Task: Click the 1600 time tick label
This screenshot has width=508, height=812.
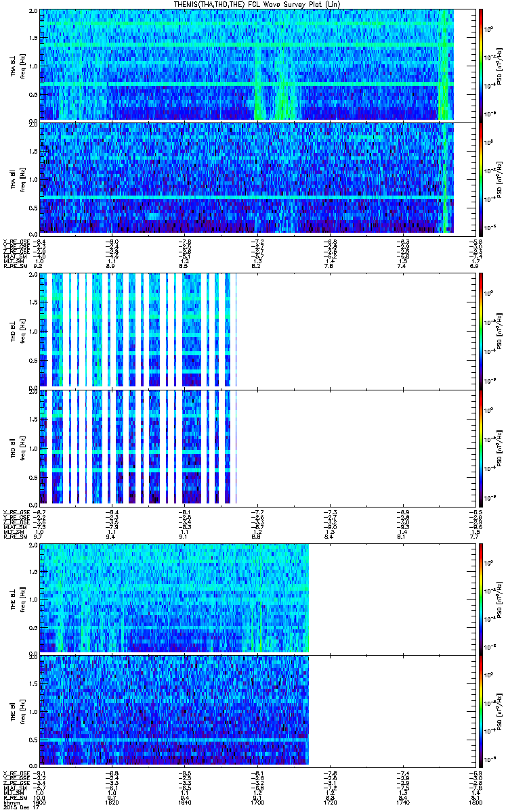Action: [40, 802]
